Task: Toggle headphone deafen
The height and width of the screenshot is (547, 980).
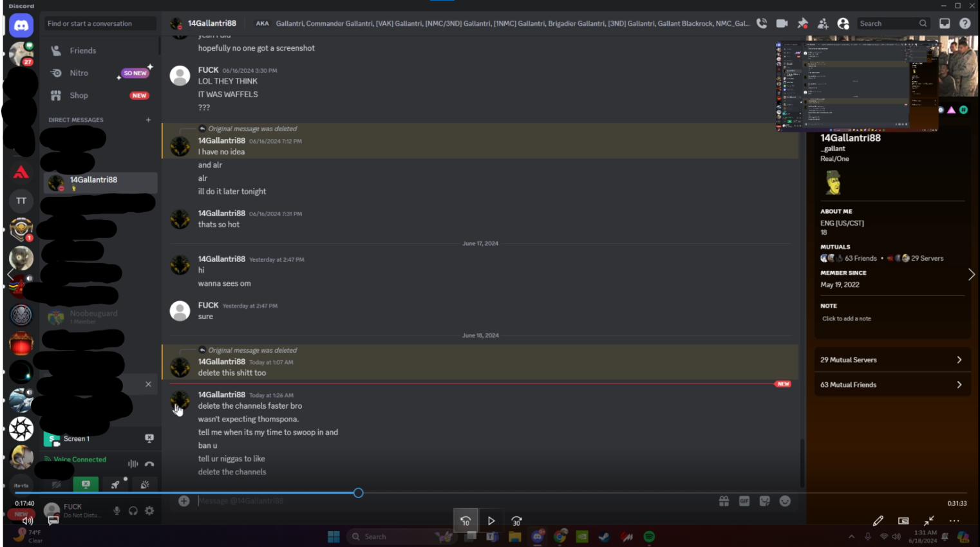Action: click(133, 511)
